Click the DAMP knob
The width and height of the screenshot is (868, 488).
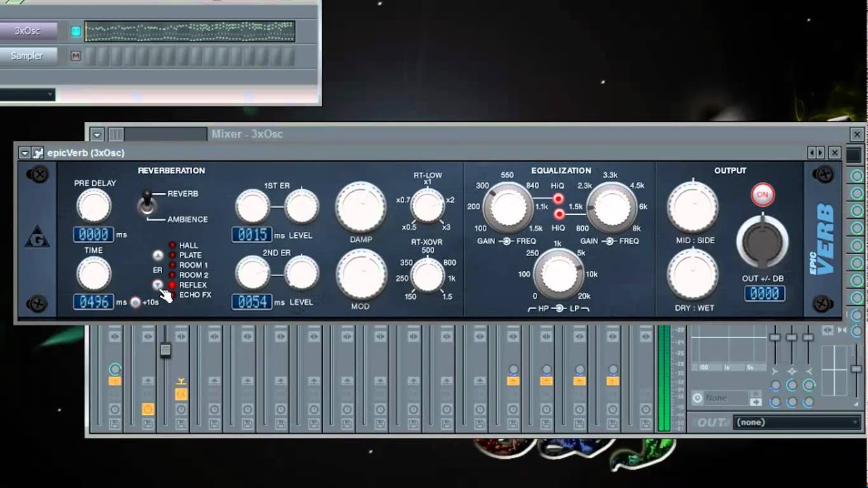[361, 207]
